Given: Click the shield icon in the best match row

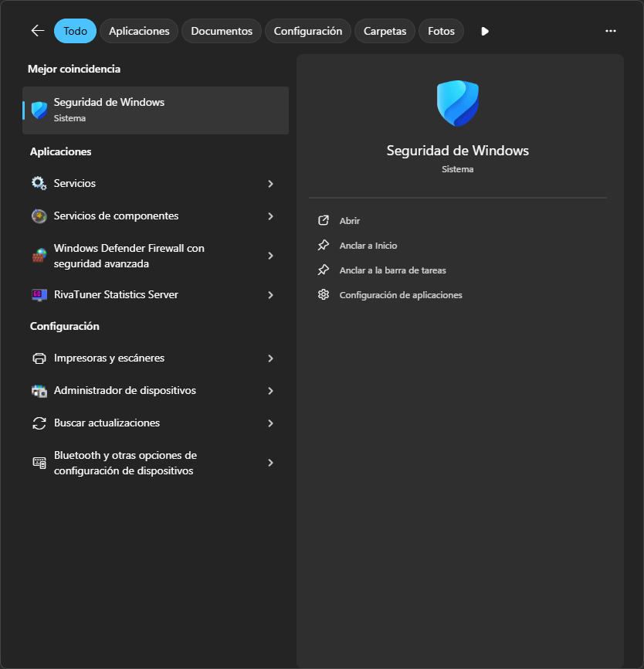Looking at the screenshot, I should pos(39,110).
